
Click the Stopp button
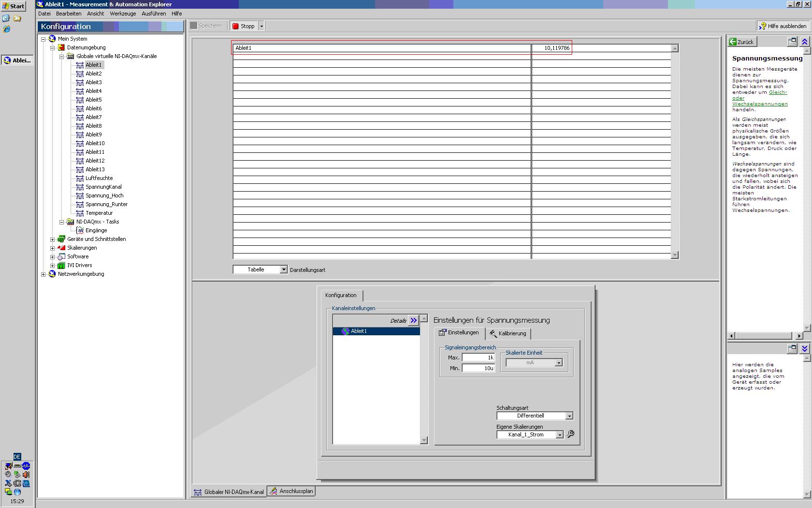[244, 26]
